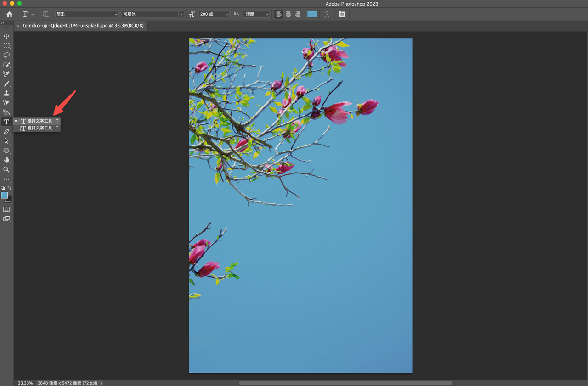Select the Move tool

pos(6,36)
